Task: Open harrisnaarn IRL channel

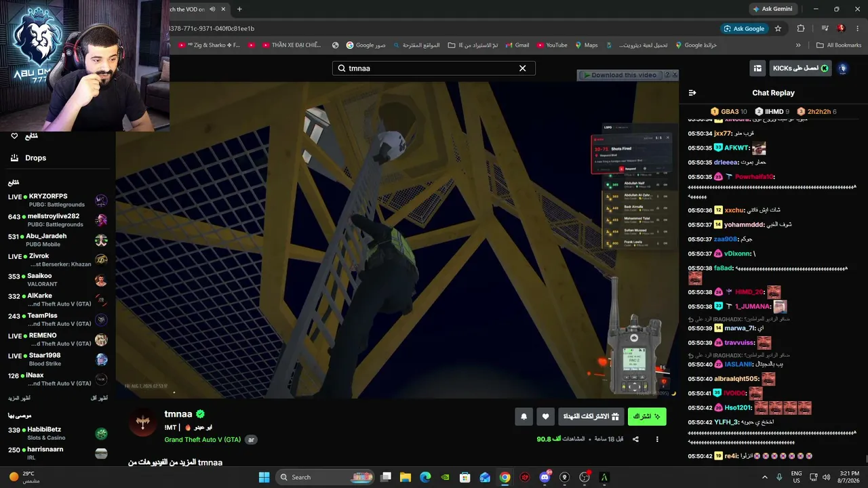Action: (58, 453)
